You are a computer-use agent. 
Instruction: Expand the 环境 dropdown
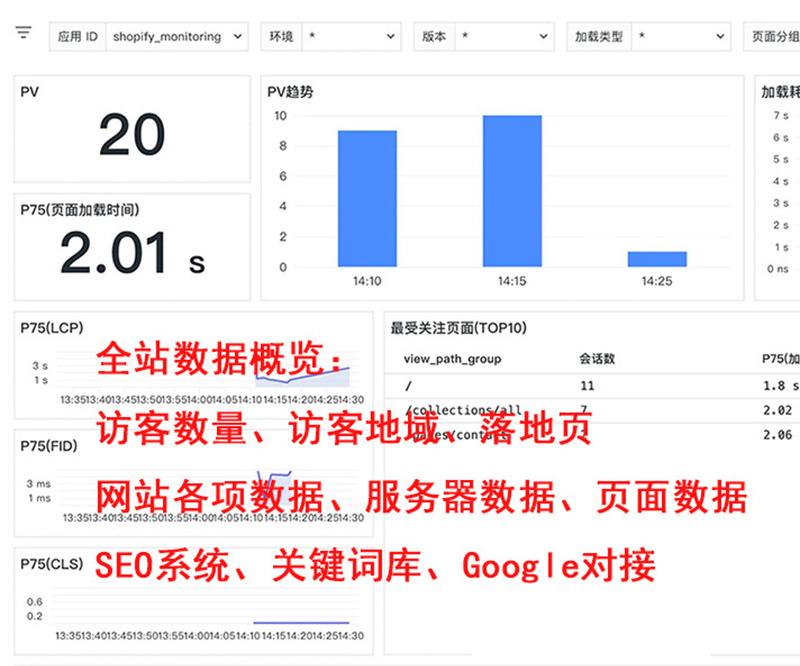pos(351,37)
